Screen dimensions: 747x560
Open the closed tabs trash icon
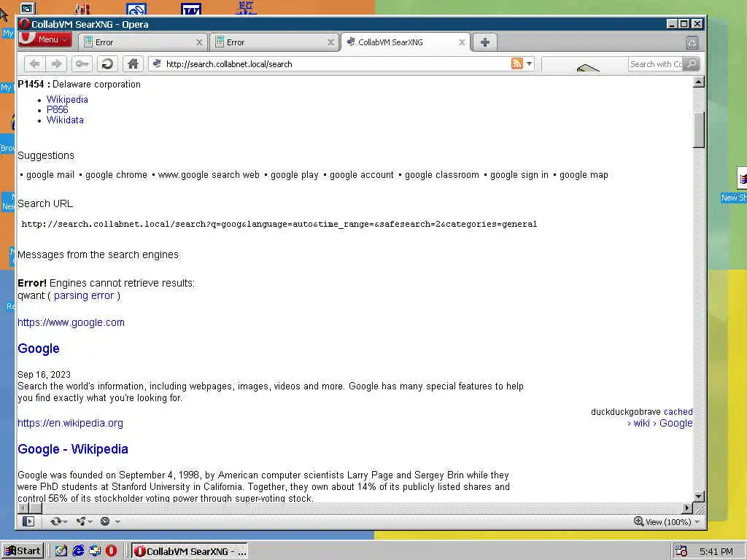point(692,43)
